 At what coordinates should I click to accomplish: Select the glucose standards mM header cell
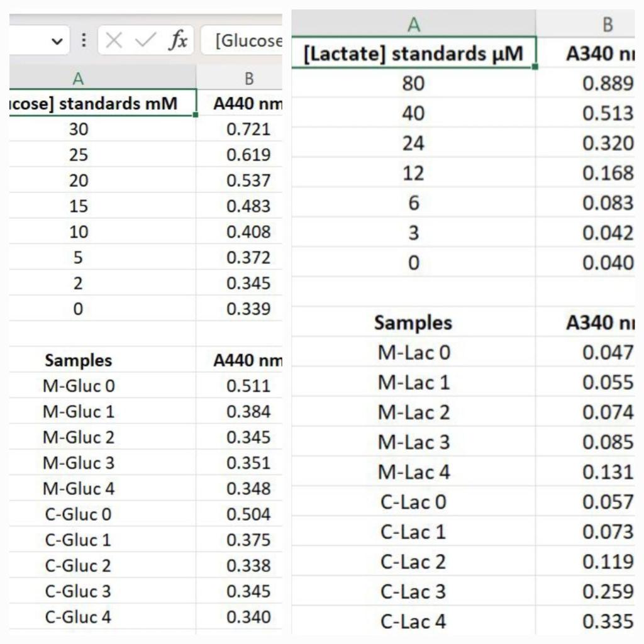(103, 103)
